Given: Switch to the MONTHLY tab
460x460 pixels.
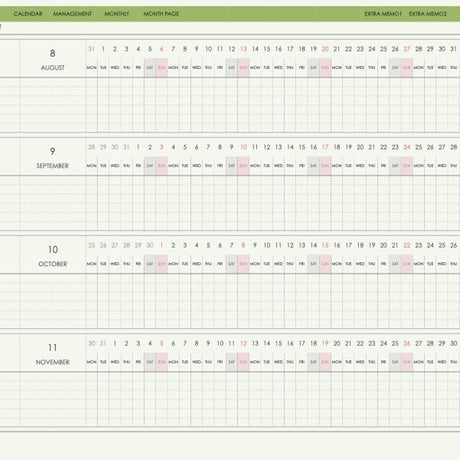Looking at the screenshot, I should tap(117, 14).
